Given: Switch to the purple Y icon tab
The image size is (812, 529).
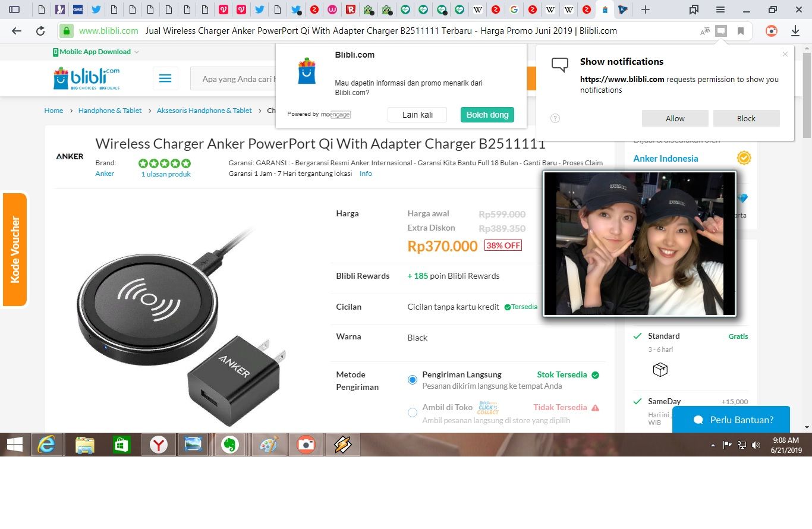Looking at the screenshot, I should [59, 10].
